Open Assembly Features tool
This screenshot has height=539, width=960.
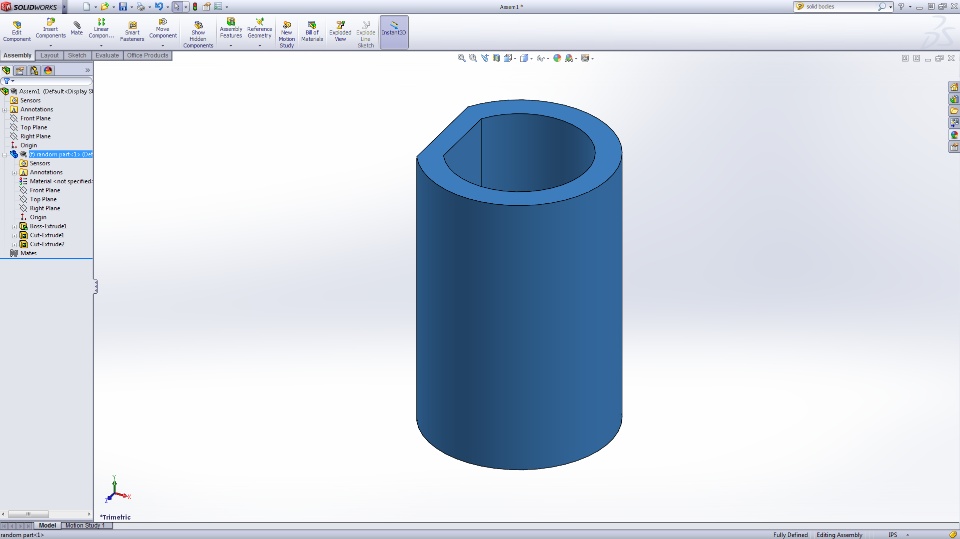click(231, 29)
